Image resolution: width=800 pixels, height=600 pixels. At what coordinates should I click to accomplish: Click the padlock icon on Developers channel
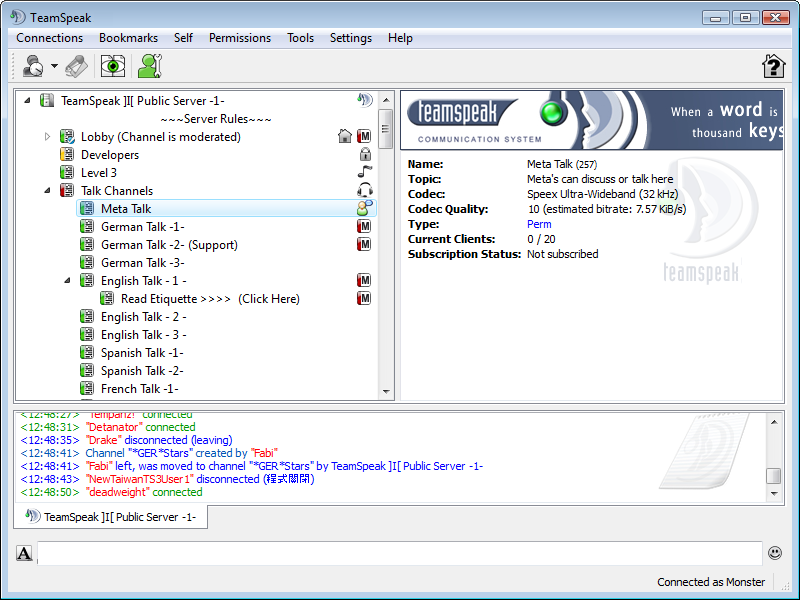tap(365, 154)
